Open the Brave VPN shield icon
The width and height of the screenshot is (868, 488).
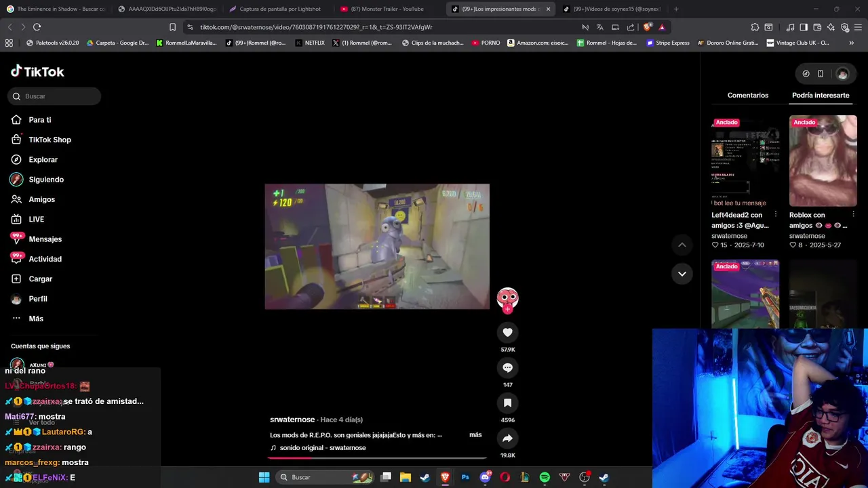pyautogui.click(x=845, y=27)
